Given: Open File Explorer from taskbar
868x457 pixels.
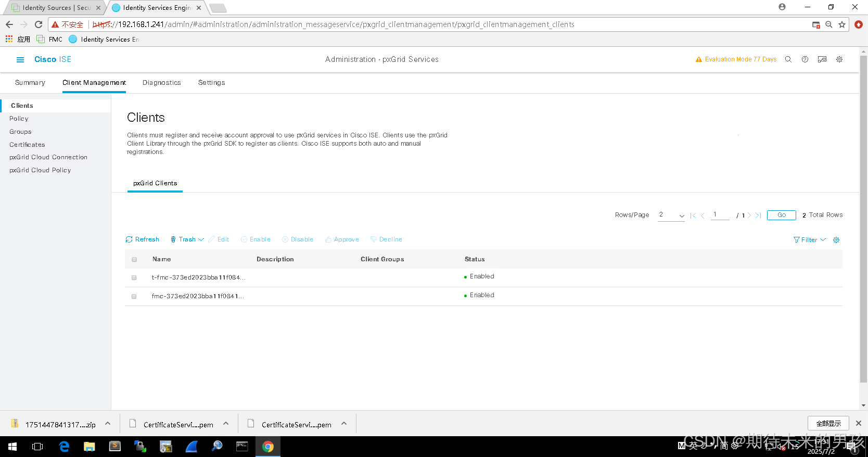Looking at the screenshot, I should pyautogui.click(x=90, y=447).
